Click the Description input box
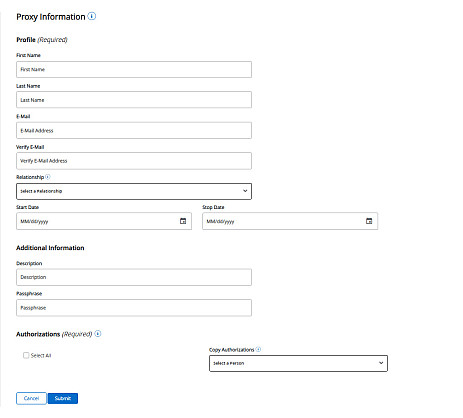Viewport: 463px width, 418px height. coord(134,277)
